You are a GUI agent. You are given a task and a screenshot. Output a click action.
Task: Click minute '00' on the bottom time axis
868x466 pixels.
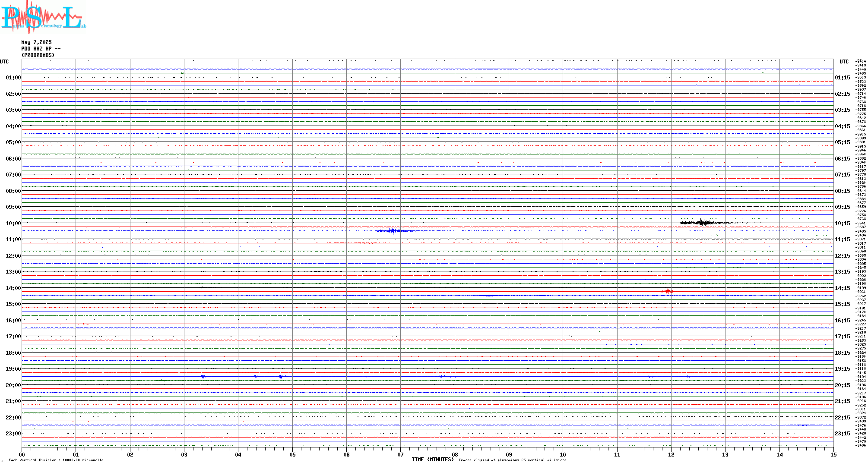coord(22,454)
